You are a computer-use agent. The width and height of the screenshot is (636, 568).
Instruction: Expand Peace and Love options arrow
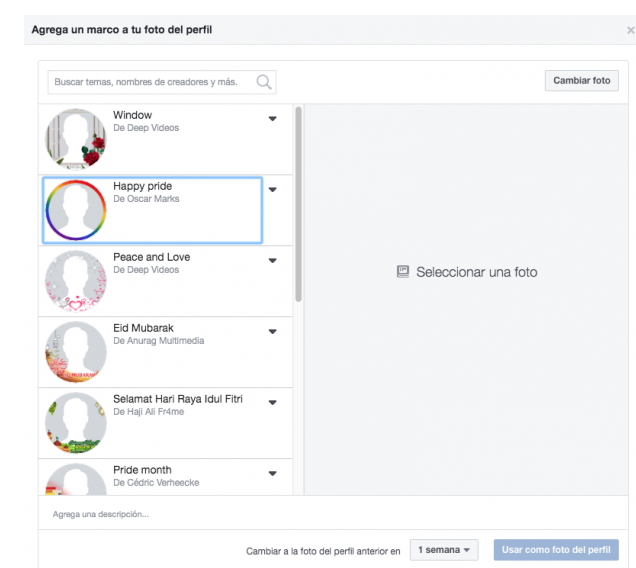pos(272,261)
